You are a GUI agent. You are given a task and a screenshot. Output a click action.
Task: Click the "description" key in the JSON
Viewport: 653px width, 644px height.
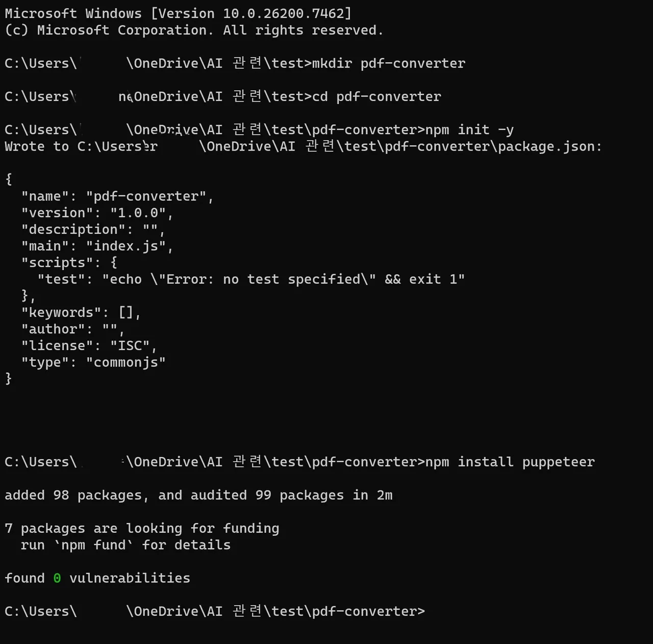(77, 230)
